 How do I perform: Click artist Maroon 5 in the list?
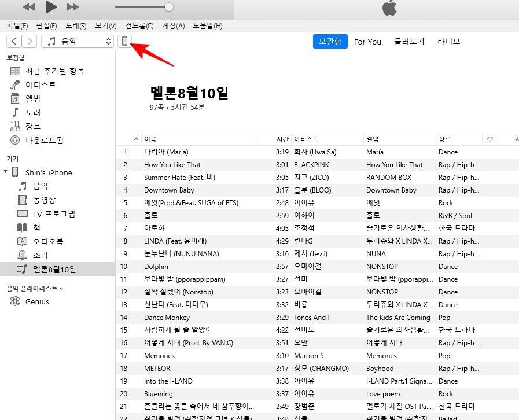pyautogui.click(x=309, y=356)
